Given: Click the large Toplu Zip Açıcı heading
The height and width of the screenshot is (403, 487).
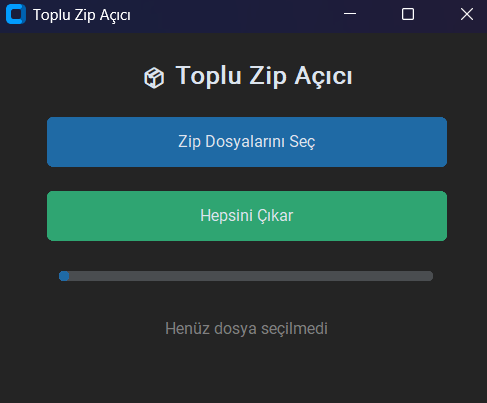Looking at the screenshot, I should 264,76.
